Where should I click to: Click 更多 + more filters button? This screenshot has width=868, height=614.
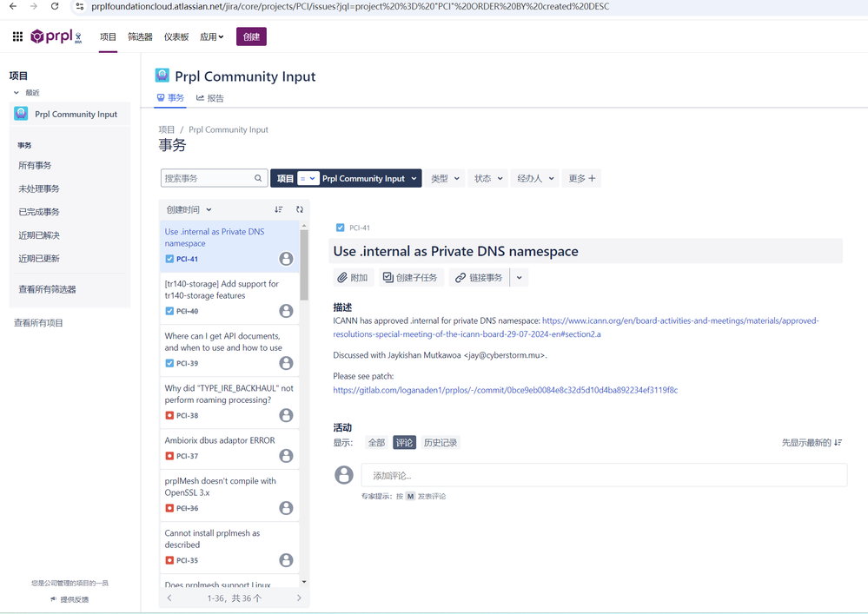582,178
